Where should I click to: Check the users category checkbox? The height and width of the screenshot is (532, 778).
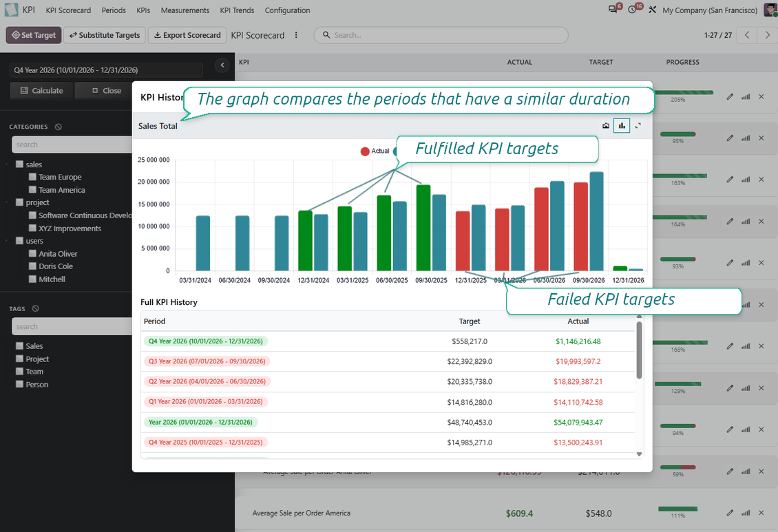(20, 240)
